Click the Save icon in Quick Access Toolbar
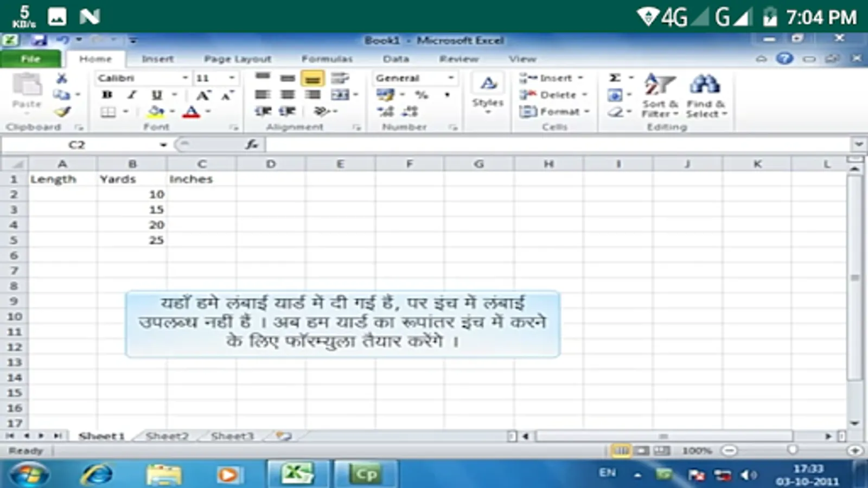 (x=38, y=40)
